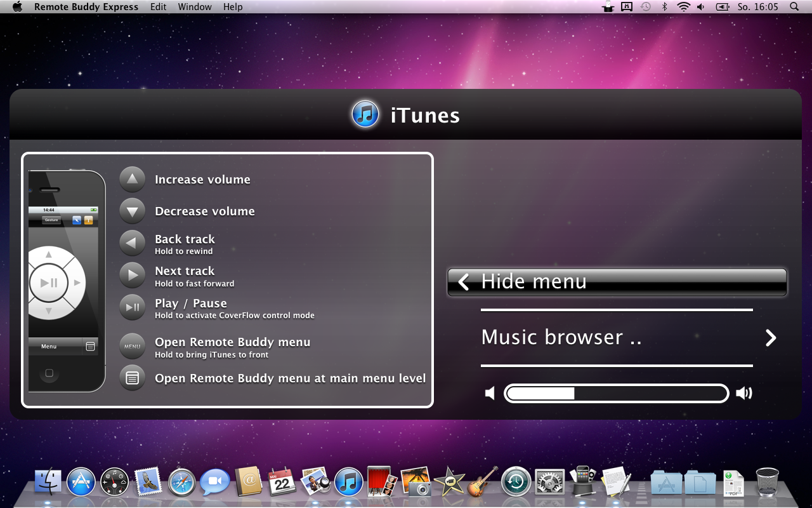Expand Music browser with right chevron

[771, 338]
